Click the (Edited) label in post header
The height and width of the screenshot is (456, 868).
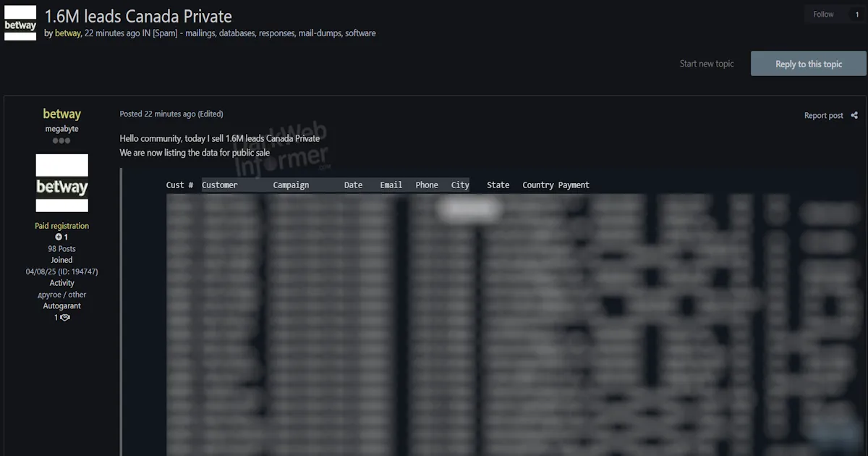210,114
